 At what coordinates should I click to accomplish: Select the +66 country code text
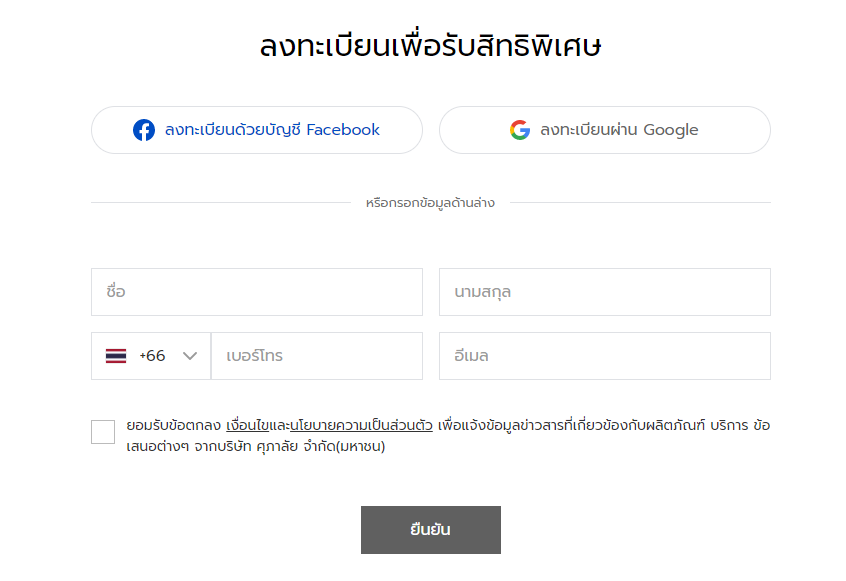pyautogui.click(x=152, y=356)
